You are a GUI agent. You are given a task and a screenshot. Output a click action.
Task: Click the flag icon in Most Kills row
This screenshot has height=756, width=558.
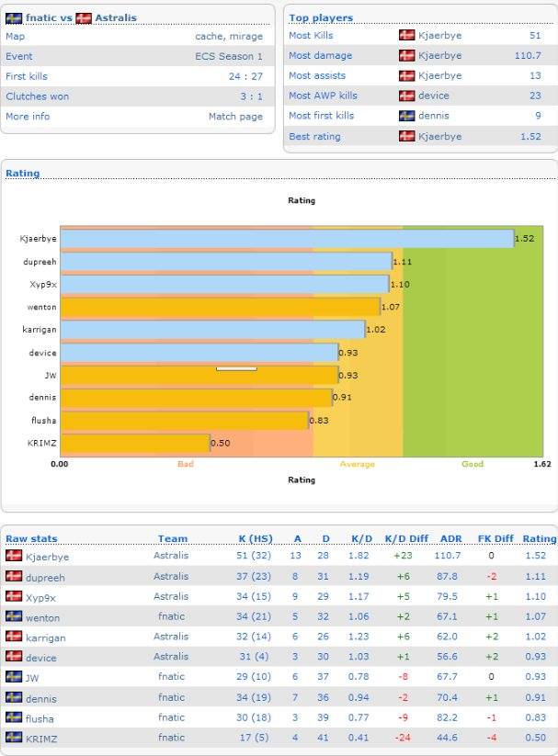coord(407,35)
